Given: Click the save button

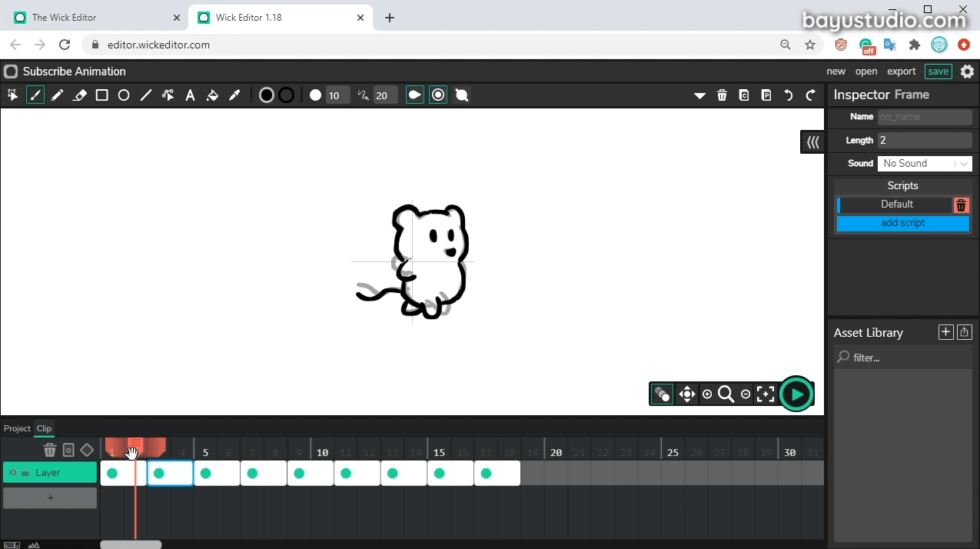Looking at the screenshot, I should click(x=938, y=71).
